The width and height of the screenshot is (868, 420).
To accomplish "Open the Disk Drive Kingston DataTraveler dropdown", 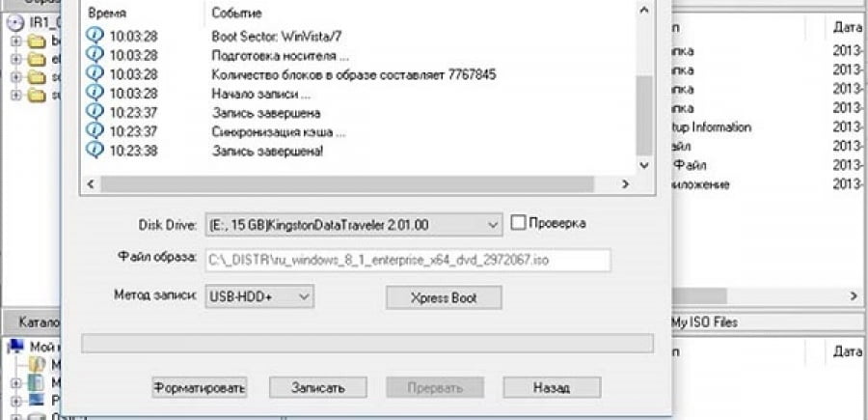I will click(x=354, y=225).
